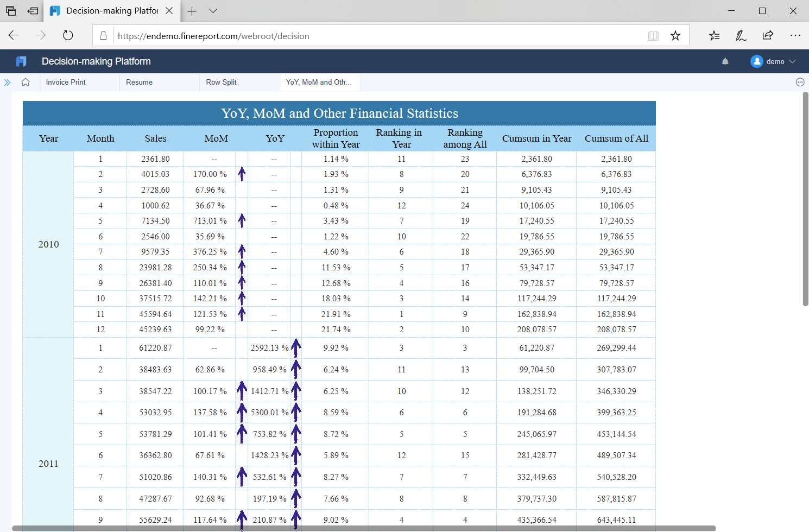Click the add notes pen icon
Viewport: 809px width, 532px height.
(741, 35)
